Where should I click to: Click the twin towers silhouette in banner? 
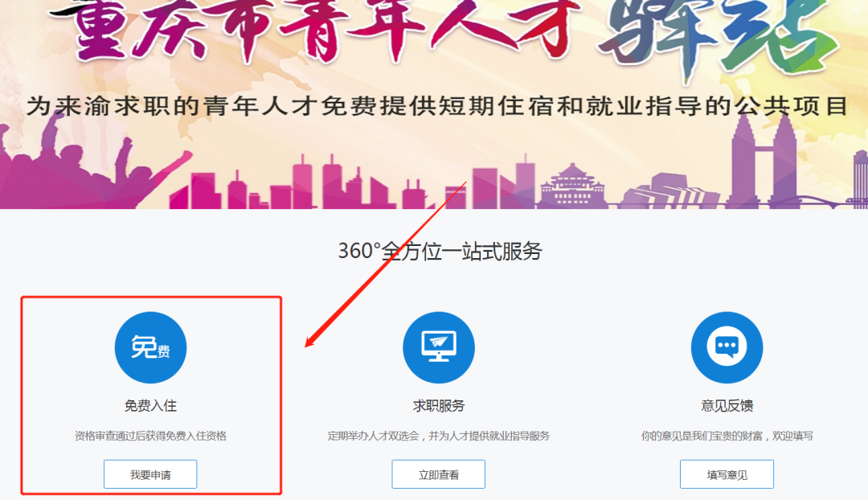764,161
